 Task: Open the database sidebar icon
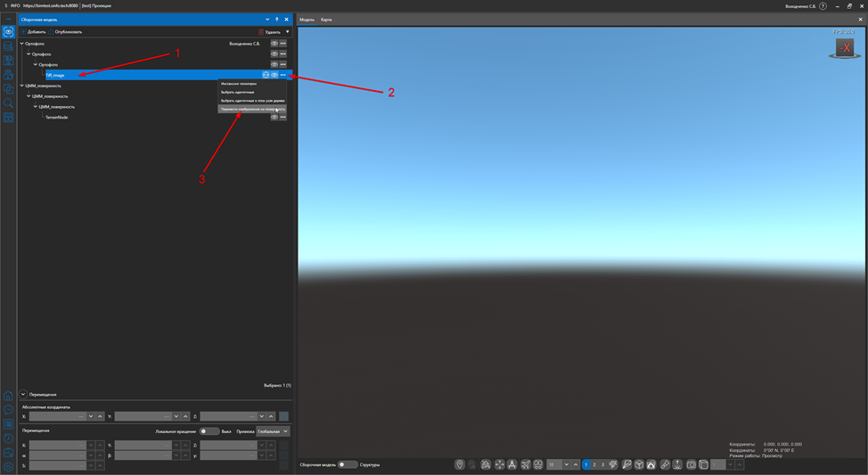tap(8, 46)
